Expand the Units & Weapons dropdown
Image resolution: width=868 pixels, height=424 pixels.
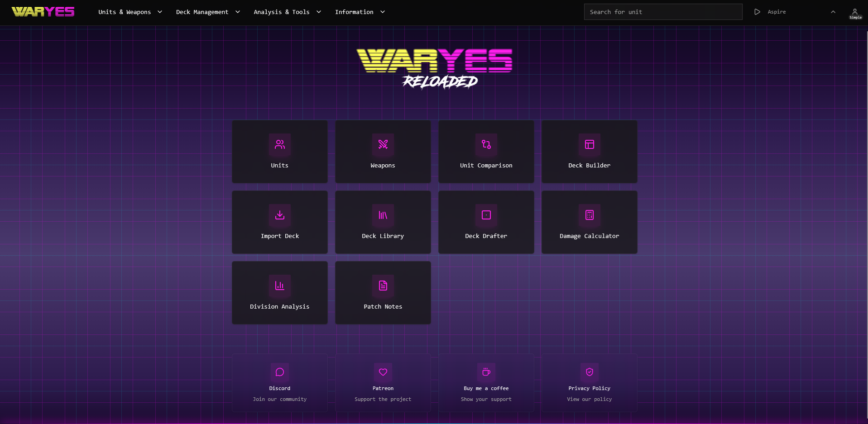(130, 12)
